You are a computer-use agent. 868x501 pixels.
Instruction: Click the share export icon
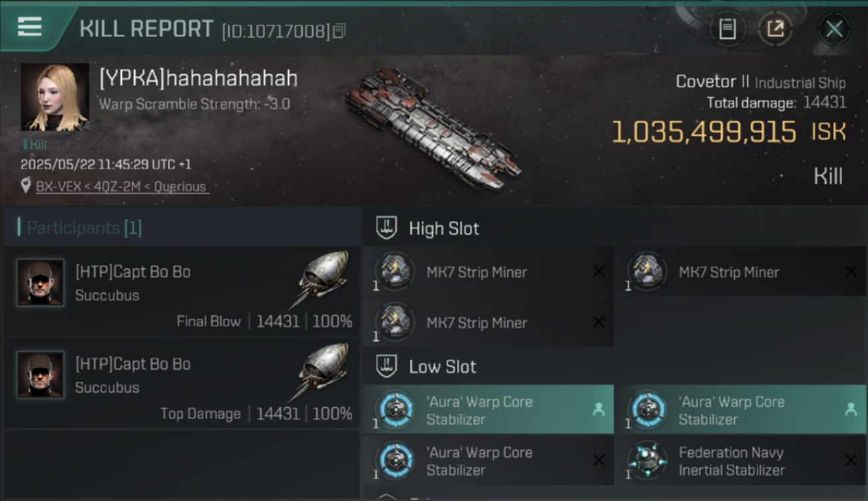coord(776,29)
